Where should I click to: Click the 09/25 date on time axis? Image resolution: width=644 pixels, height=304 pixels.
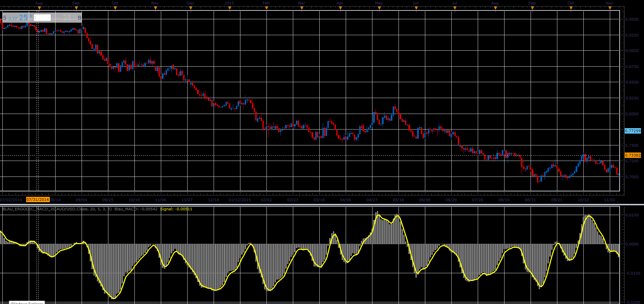pyautogui.click(x=108, y=200)
